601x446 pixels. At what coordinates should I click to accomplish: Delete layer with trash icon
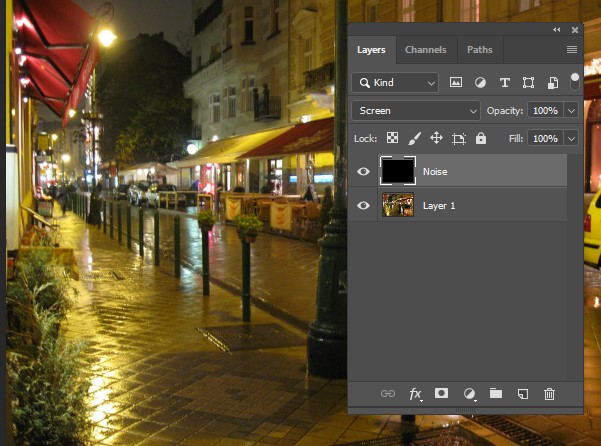pos(549,394)
